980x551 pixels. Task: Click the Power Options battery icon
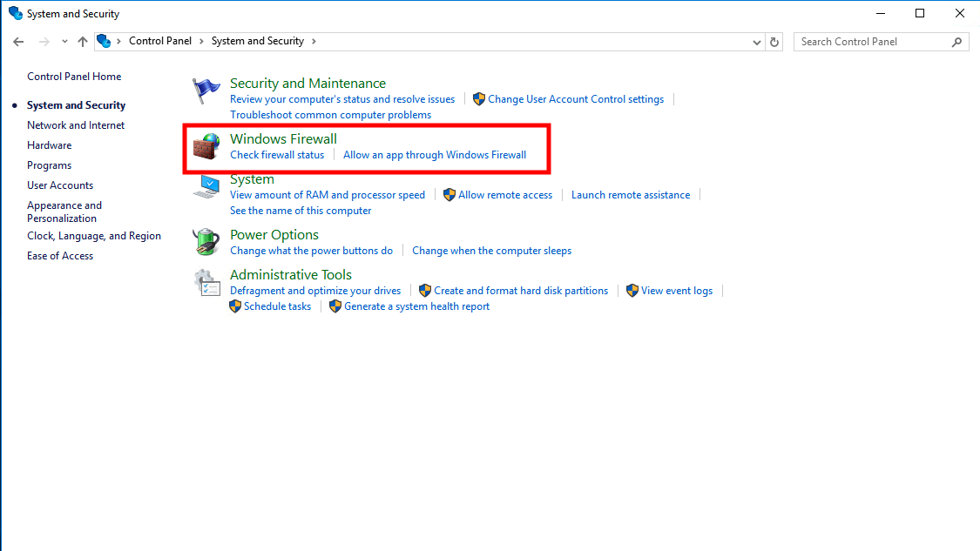[206, 242]
